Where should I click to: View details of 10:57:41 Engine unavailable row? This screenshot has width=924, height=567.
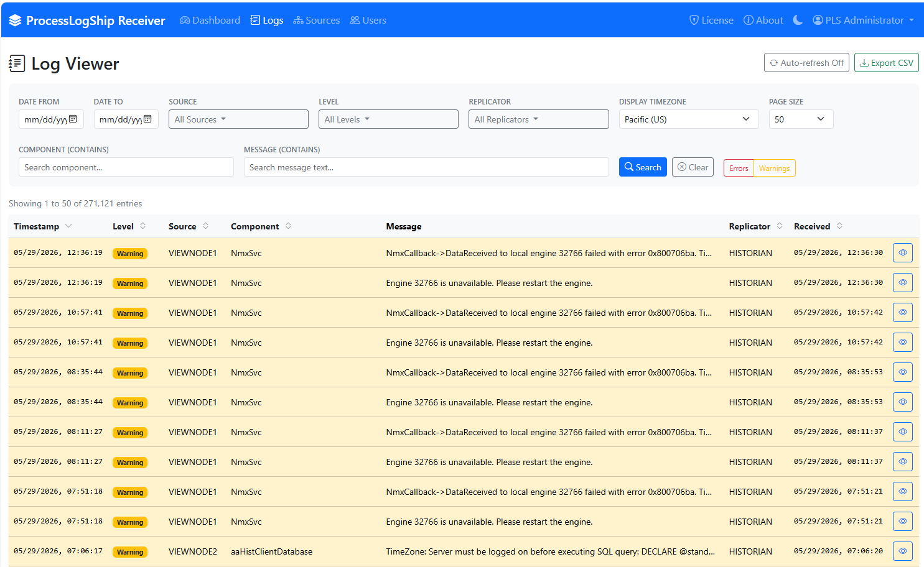point(902,343)
